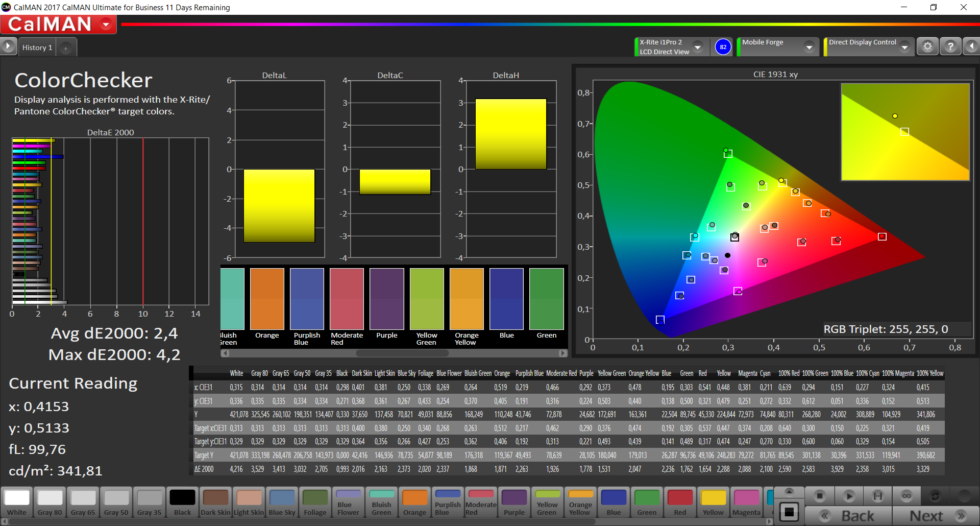The image size is (980, 526).
Task: Collapse right side panel arrow button
Action: click(x=971, y=46)
